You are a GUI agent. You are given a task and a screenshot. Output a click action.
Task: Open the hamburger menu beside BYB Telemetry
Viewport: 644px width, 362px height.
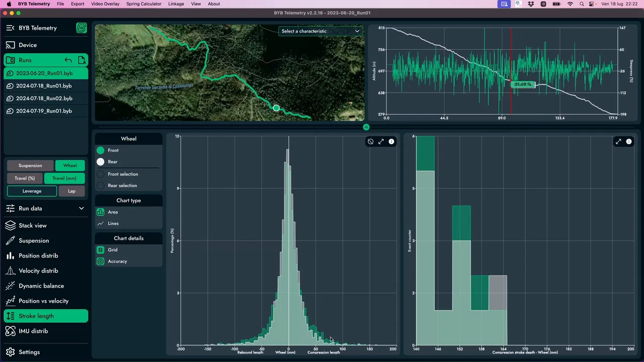click(x=10, y=28)
